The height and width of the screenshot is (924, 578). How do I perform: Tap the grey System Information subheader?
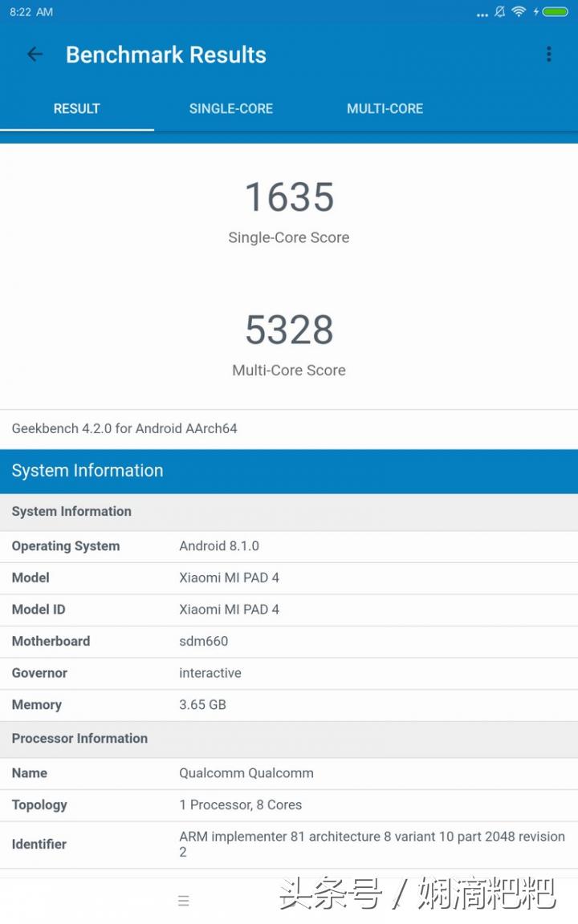point(289,512)
